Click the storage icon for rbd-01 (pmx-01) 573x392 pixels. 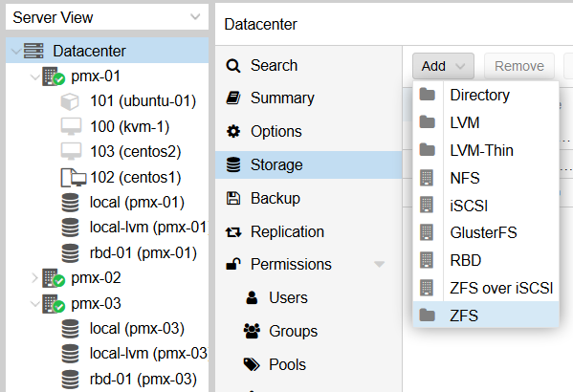[x=70, y=252]
